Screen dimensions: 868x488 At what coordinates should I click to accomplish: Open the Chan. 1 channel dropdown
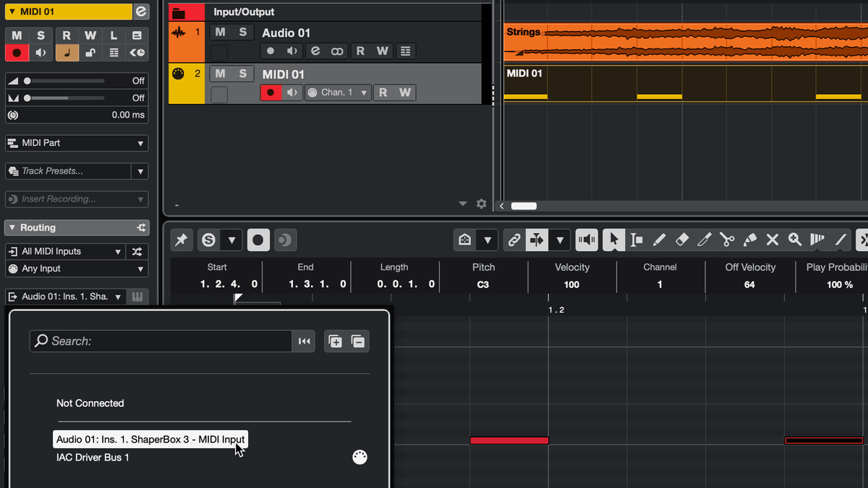[338, 93]
